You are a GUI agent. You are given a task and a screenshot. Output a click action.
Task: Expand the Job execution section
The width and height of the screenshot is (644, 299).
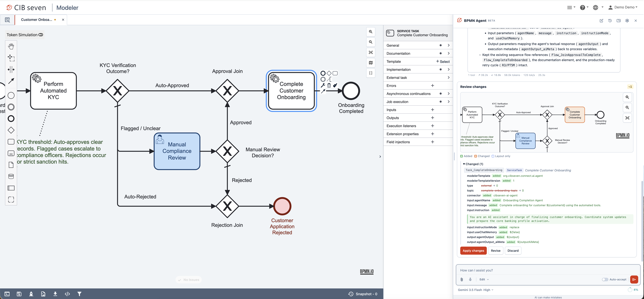click(418, 102)
